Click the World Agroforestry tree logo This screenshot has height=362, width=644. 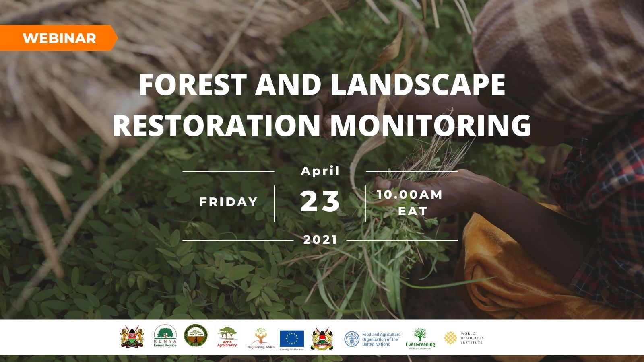227,337
